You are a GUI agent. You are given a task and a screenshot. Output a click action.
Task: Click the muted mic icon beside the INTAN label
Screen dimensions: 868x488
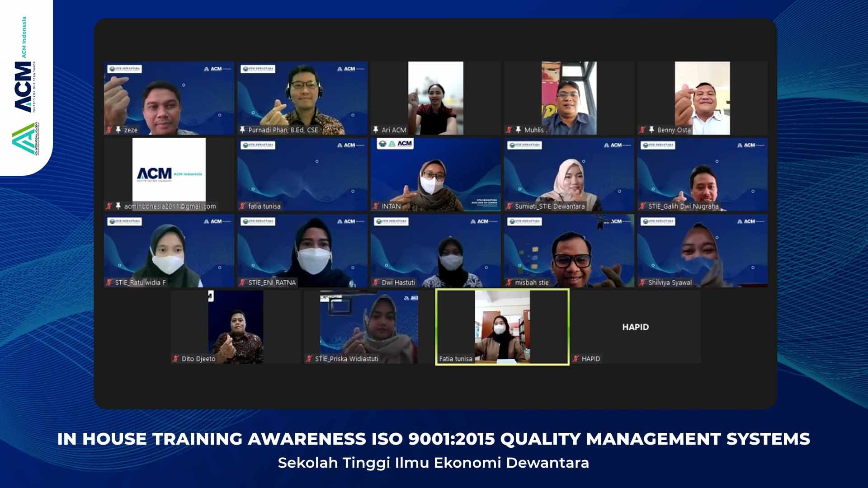coord(376,206)
